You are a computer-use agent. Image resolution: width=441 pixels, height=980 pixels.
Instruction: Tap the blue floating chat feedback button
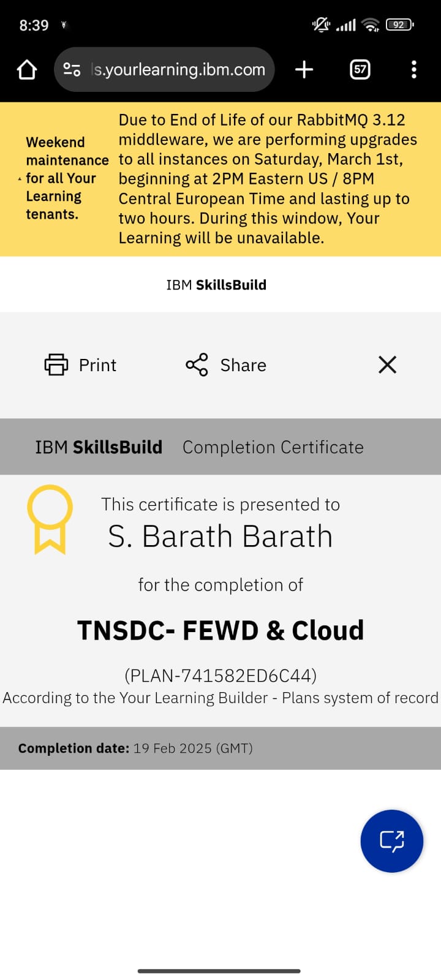click(x=392, y=840)
